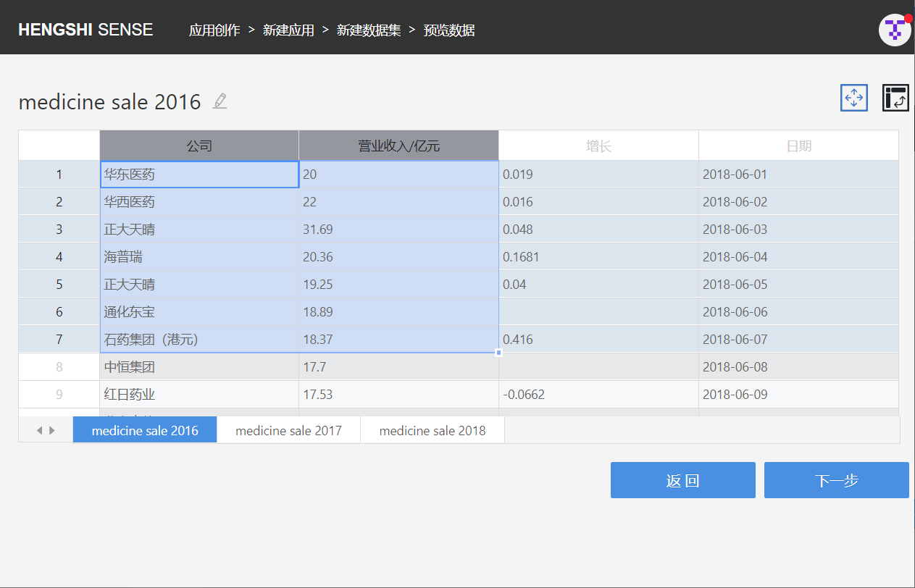Click the 下一步 button
The height and width of the screenshot is (588, 915).
837,480
